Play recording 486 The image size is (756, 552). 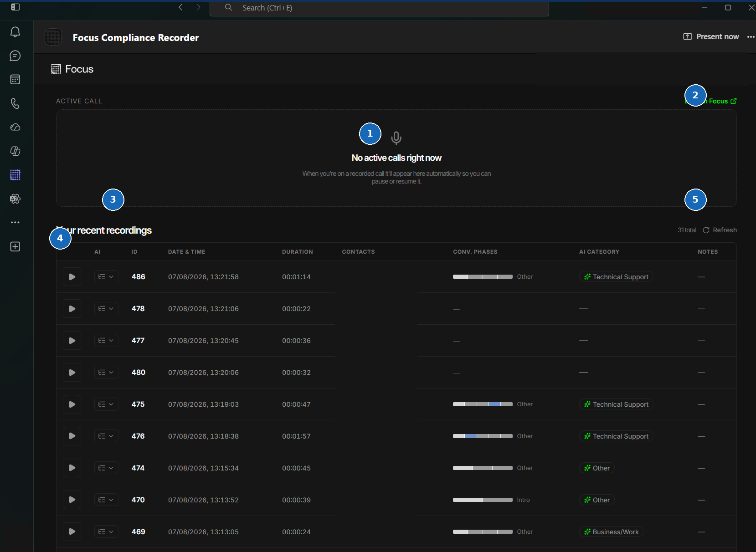click(72, 277)
